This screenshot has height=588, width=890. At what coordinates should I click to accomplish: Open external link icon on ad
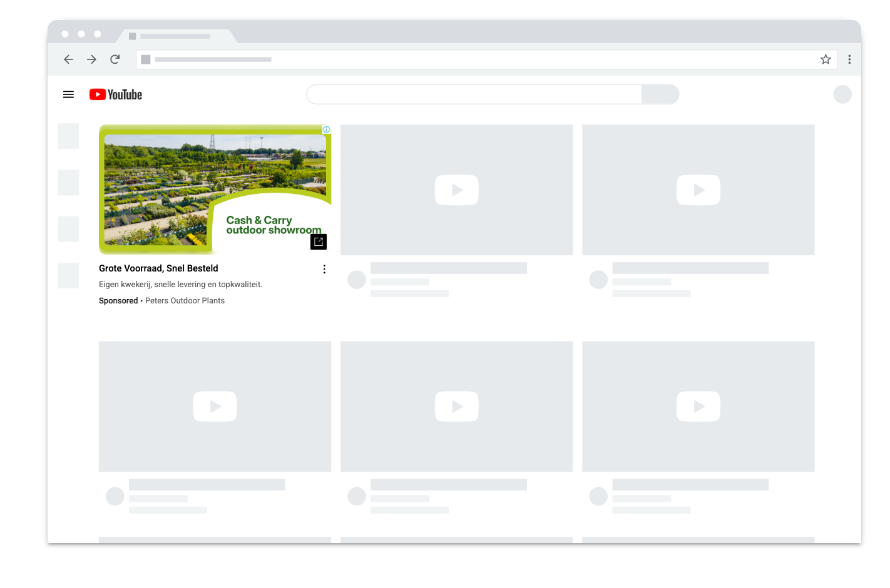click(319, 241)
